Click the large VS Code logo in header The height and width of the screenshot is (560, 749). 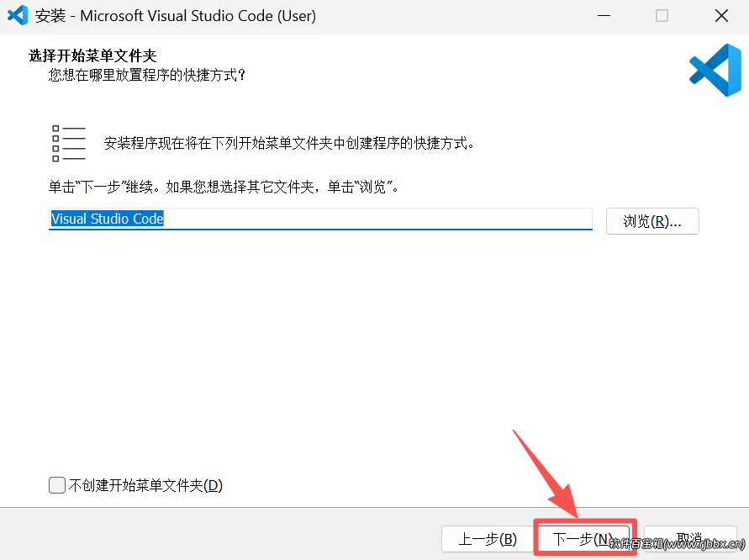tap(715, 70)
